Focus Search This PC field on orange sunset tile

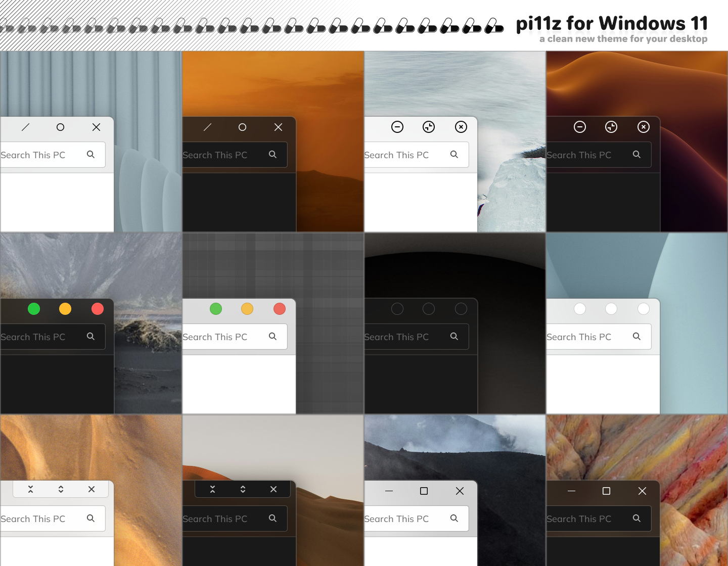click(x=235, y=155)
